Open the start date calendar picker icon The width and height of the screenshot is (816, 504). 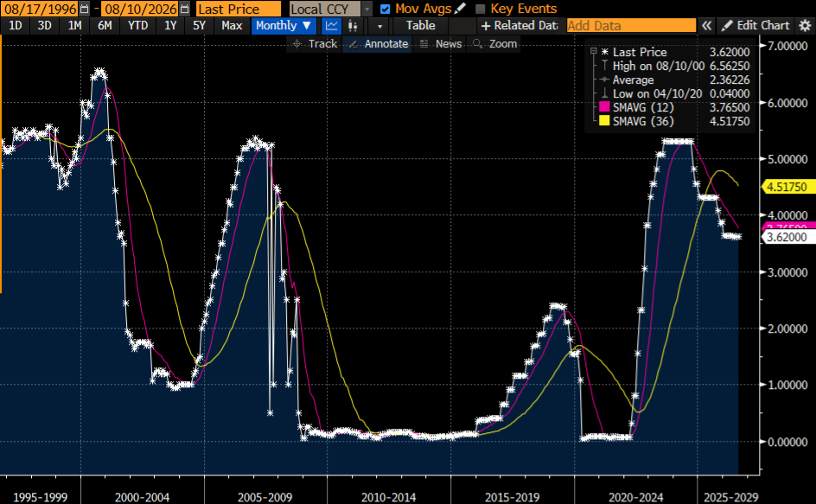[85, 9]
